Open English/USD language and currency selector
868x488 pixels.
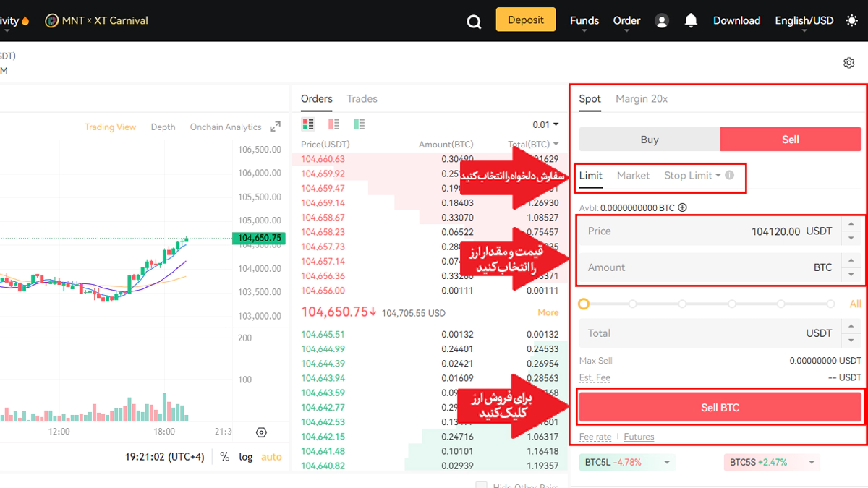pyautogui.click(x=804, y=21)
